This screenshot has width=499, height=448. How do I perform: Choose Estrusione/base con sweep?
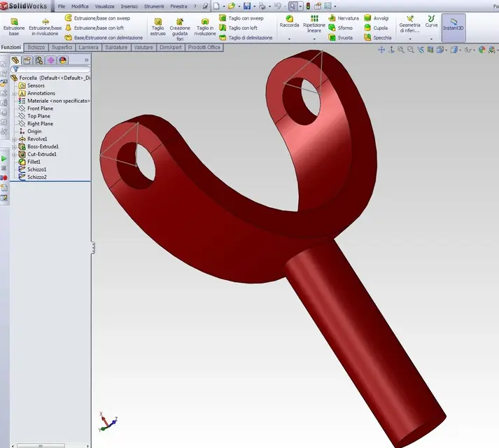click(97, 18)
